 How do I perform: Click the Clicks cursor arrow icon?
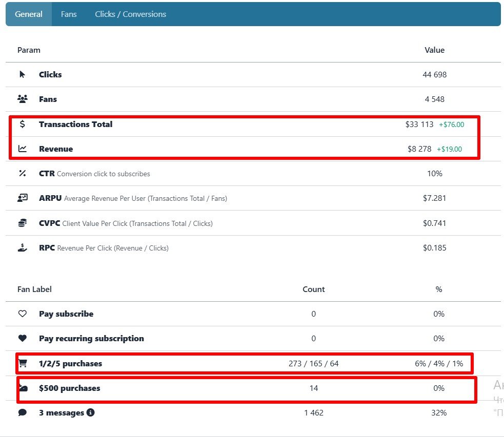point(22,74)
